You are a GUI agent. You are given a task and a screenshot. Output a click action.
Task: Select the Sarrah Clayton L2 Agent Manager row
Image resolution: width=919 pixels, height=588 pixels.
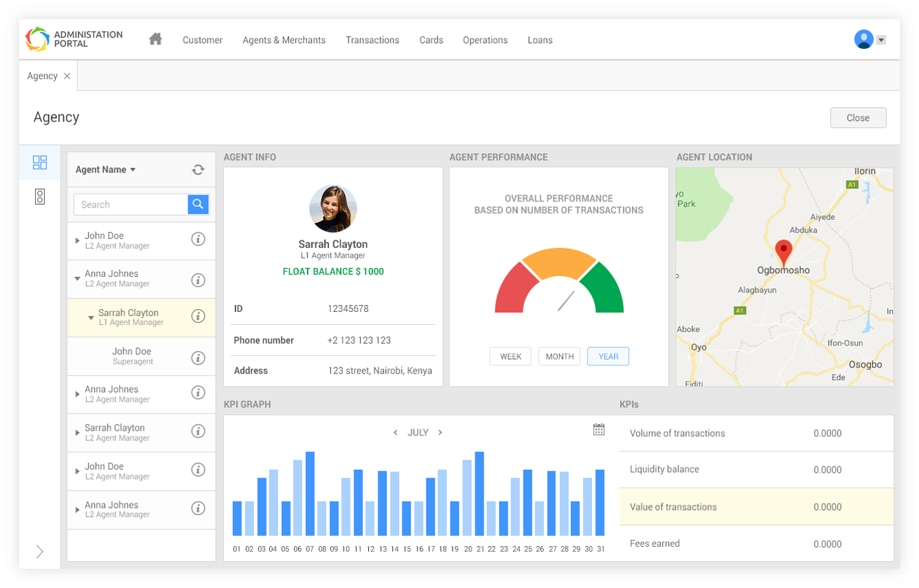pos(141,433)
